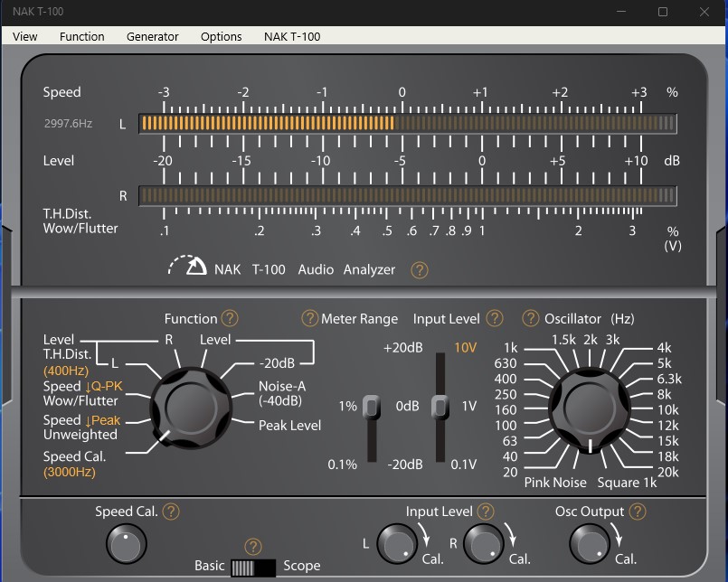
Task: Select the Speed Cal. (3000Hz) function
Action: 74,465
